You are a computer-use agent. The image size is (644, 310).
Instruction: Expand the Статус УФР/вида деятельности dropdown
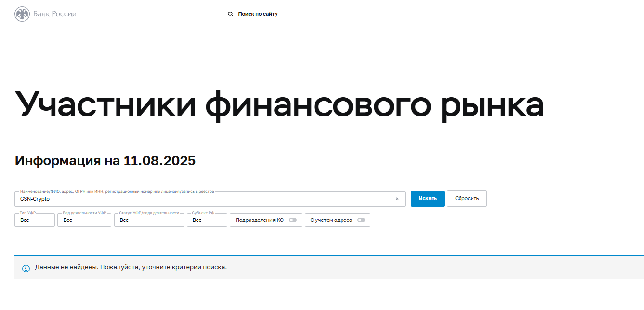click(149, 220)
